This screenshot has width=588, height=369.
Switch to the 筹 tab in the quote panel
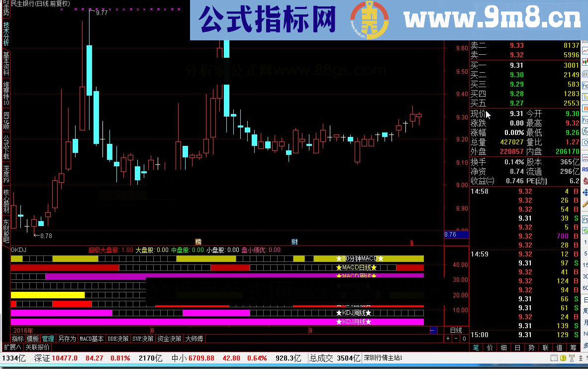(573, 347)
